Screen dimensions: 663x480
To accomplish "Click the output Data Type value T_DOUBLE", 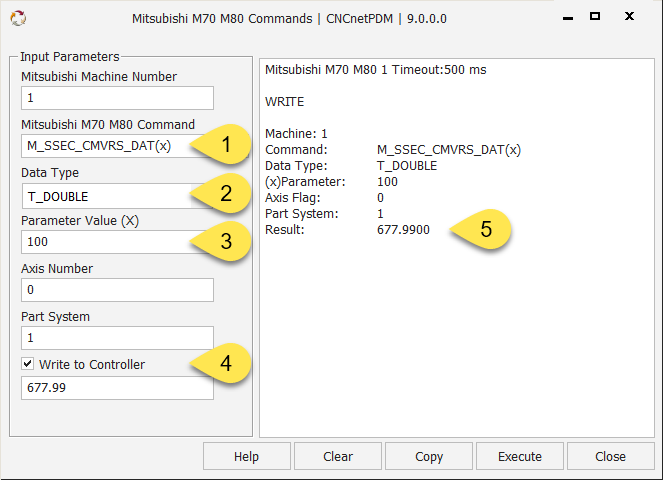I will point(407,166).
